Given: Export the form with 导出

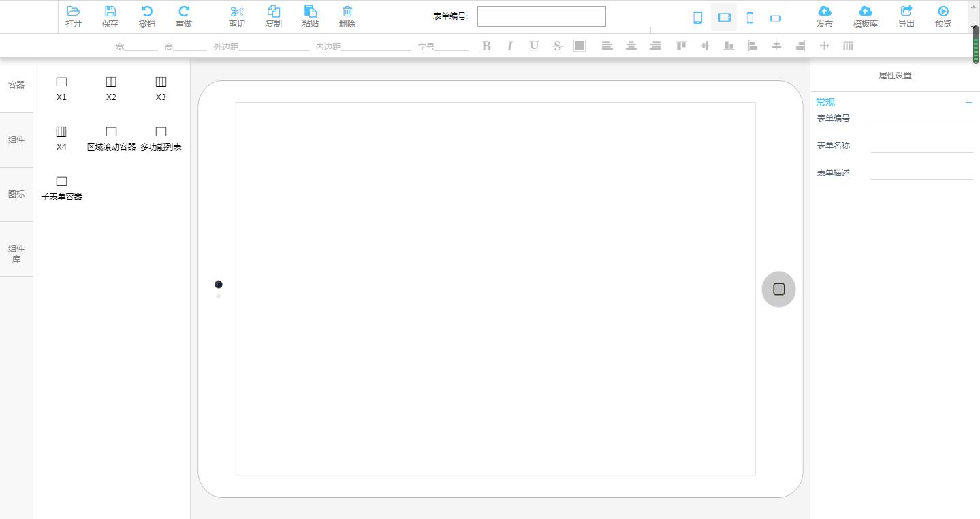Looking at the screenshot, I should (x=906, y=17).
